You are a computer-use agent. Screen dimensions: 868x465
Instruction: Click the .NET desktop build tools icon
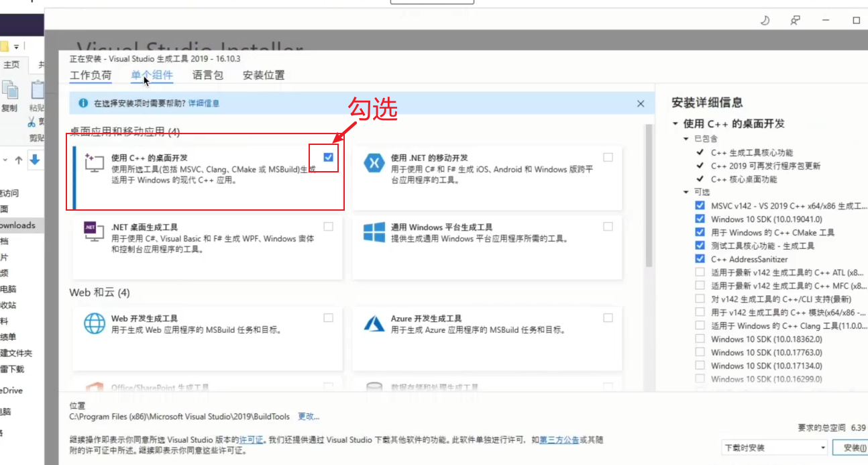tap(95, 233)
